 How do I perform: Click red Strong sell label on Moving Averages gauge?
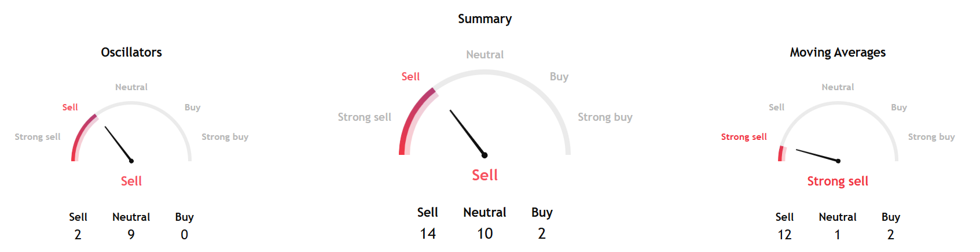click(743, 137)
